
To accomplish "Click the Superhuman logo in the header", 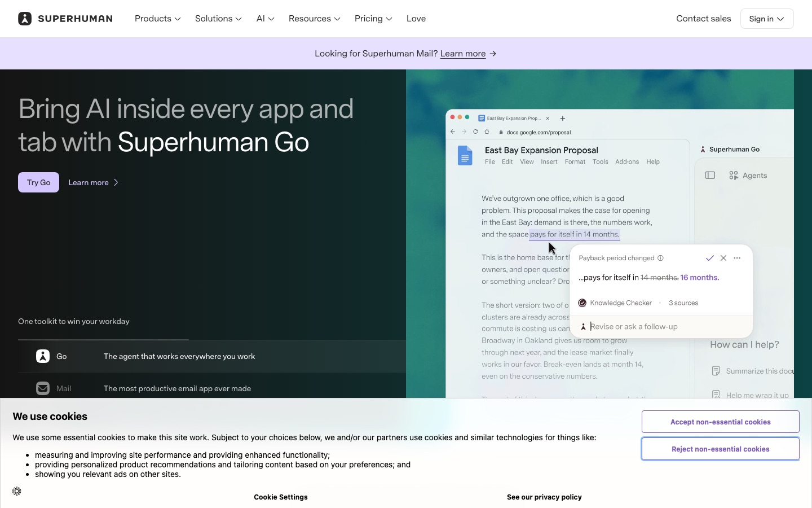I will 65,19.
